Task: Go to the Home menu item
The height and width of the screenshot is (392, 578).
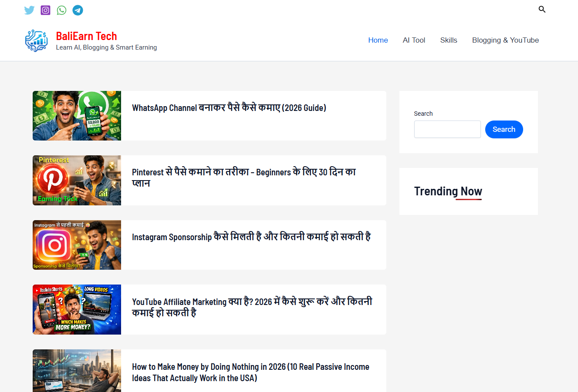Action: point(378,40)
